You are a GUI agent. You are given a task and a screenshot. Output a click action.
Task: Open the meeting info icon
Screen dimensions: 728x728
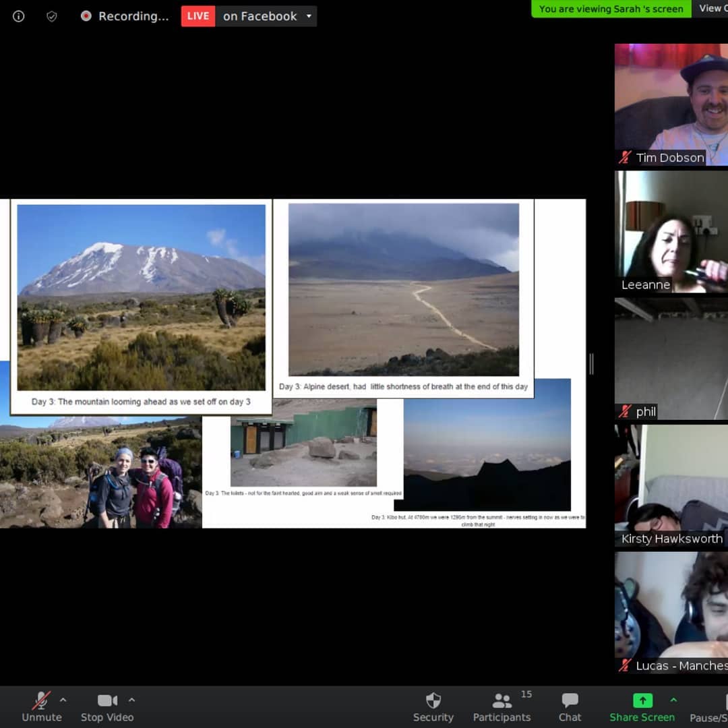click(x=18, y=16)
